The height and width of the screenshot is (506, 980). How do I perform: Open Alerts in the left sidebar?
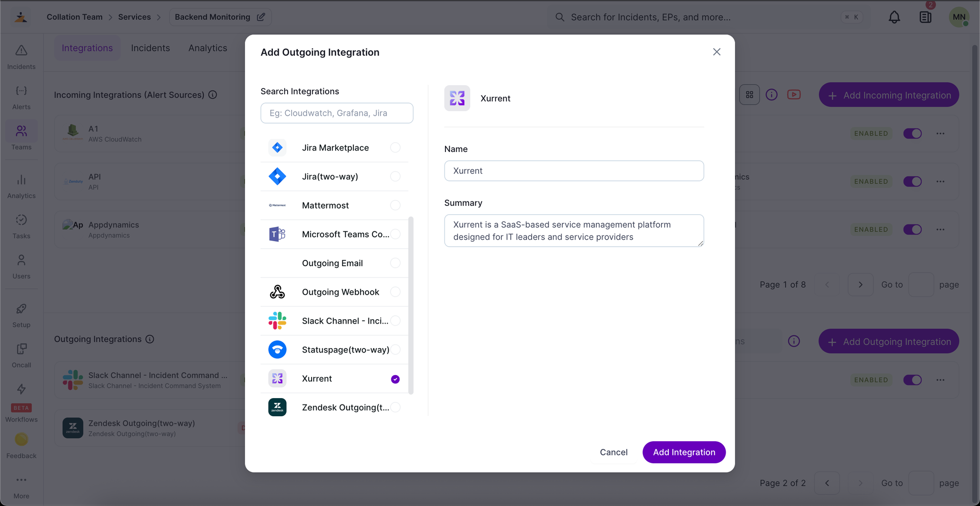[x=21, y=97]
